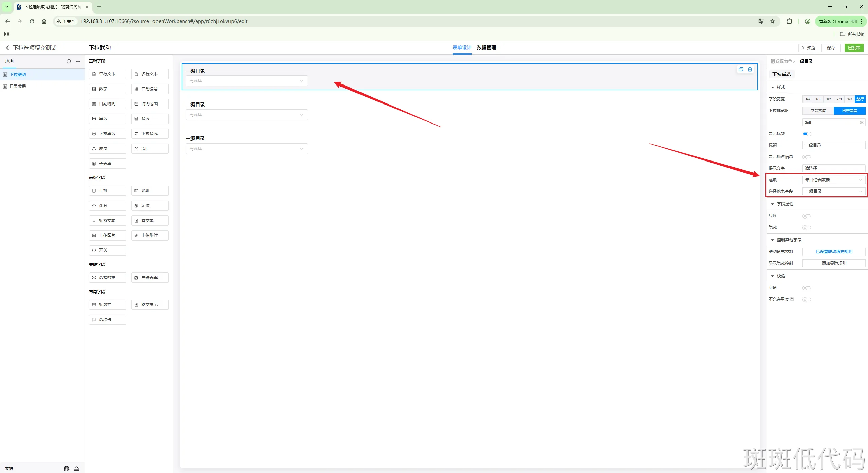Enable the 必填 toggle

[807, 288]
